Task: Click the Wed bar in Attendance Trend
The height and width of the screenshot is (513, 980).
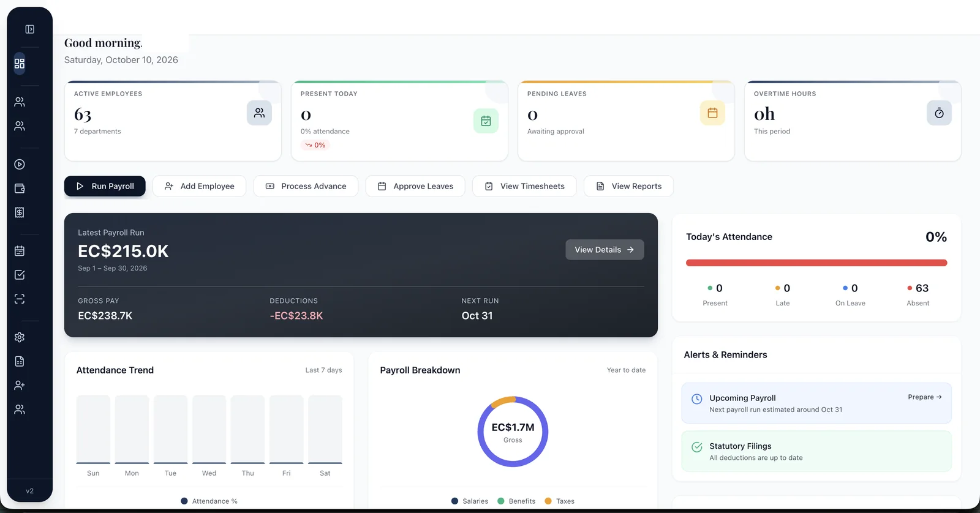Action: [x=209, y=429]
